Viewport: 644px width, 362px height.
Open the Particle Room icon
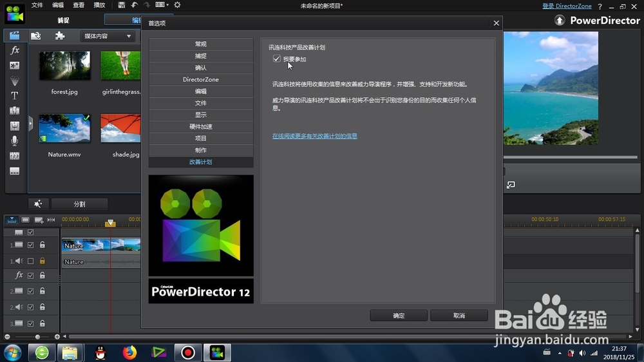14,81
